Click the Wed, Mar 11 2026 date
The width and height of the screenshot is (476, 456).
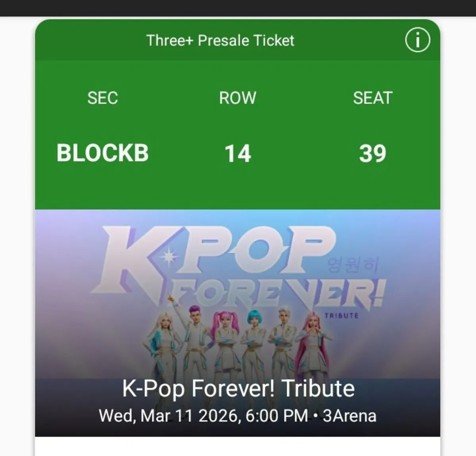point(170,416)
